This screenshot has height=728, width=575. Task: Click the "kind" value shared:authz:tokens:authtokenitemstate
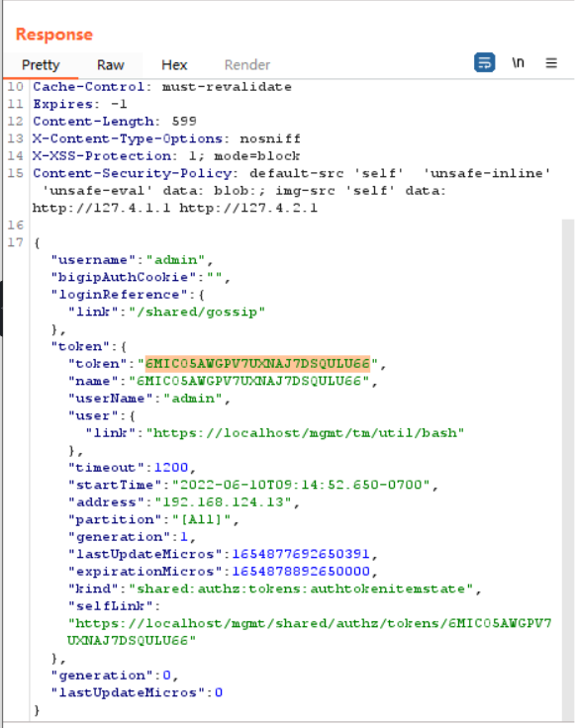point(301,589)
